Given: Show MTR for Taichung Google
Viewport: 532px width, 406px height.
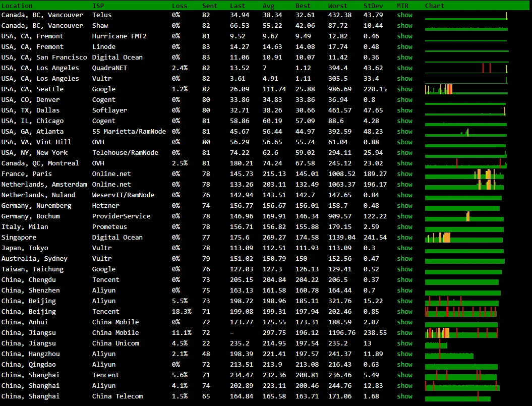Looking at the screenshot, I should [x=405, y=269].
